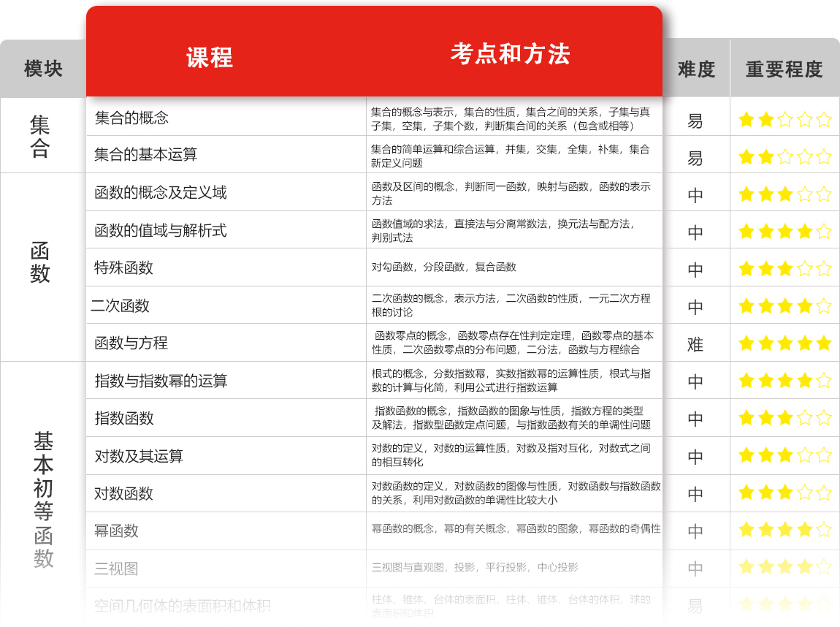This screenshot has width=840, height=627.
Task: Click the 考点和方法 column header
Action: point(510,53)
